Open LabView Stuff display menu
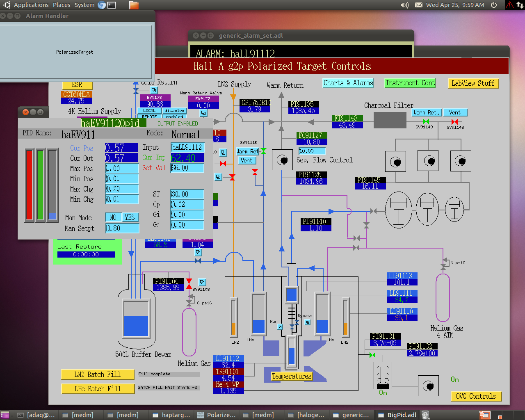Screen dimensions: 525x420 [x=473, y=83]
